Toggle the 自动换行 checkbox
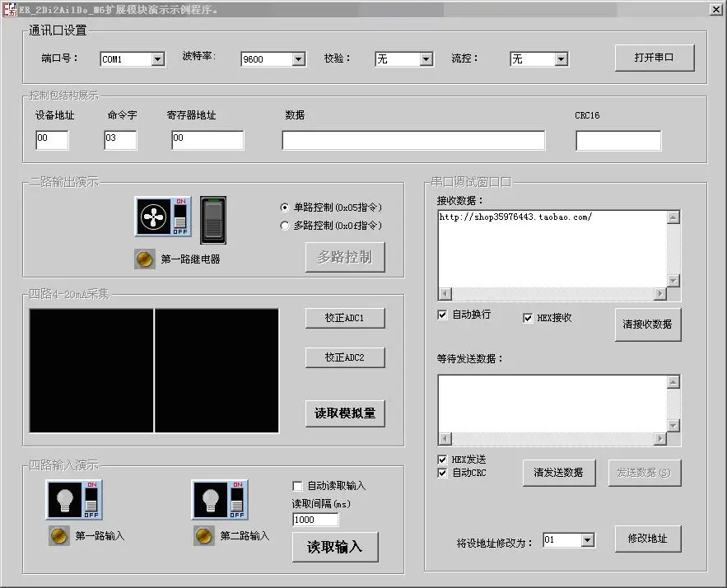This screenshot has width=727, height=588. pos(442,315)
